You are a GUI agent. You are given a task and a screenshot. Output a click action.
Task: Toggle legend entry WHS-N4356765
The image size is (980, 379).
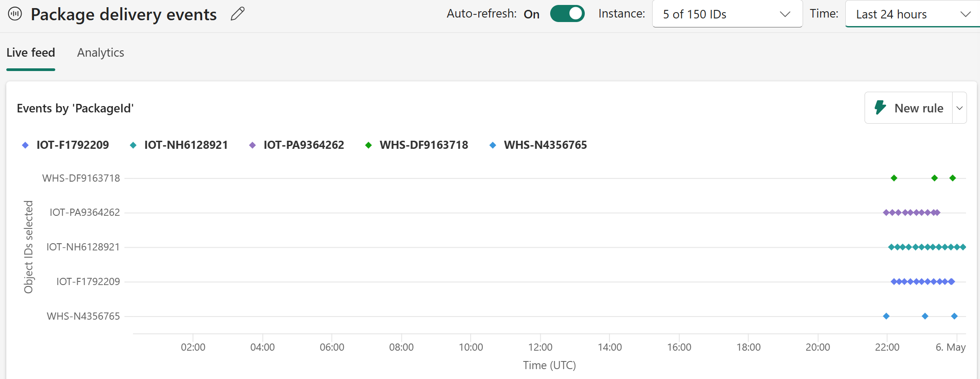click(x=538, y=145)
